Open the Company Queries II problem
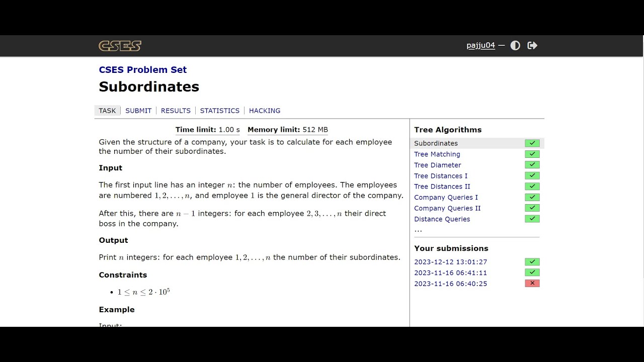This screenshot has width=644, height=362. point(447,208)
